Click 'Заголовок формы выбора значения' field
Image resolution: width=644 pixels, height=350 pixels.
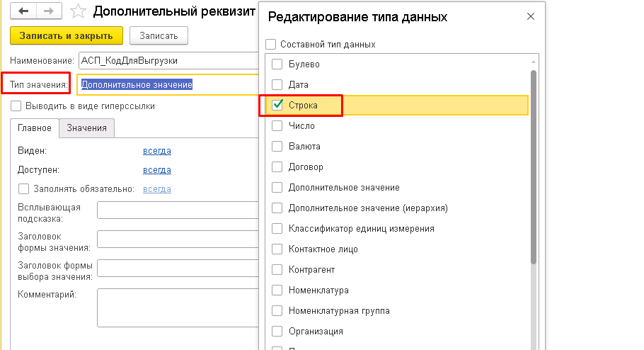178,268
